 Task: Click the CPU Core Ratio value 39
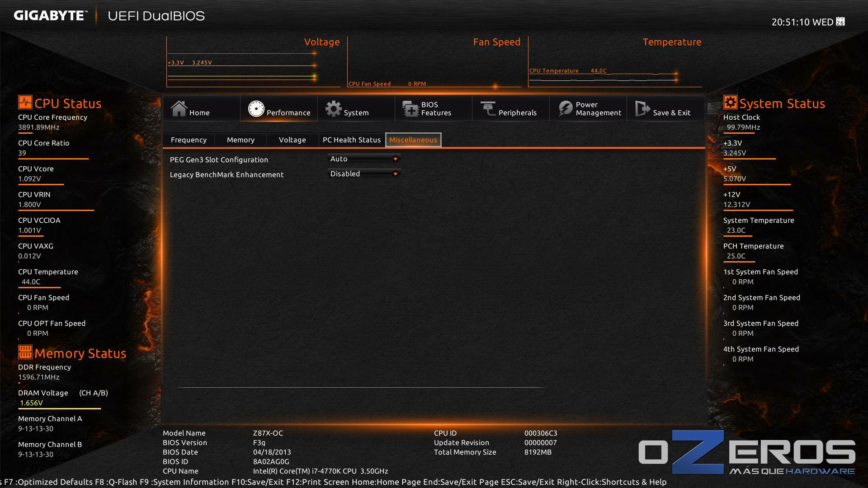[x=22, y=153]
